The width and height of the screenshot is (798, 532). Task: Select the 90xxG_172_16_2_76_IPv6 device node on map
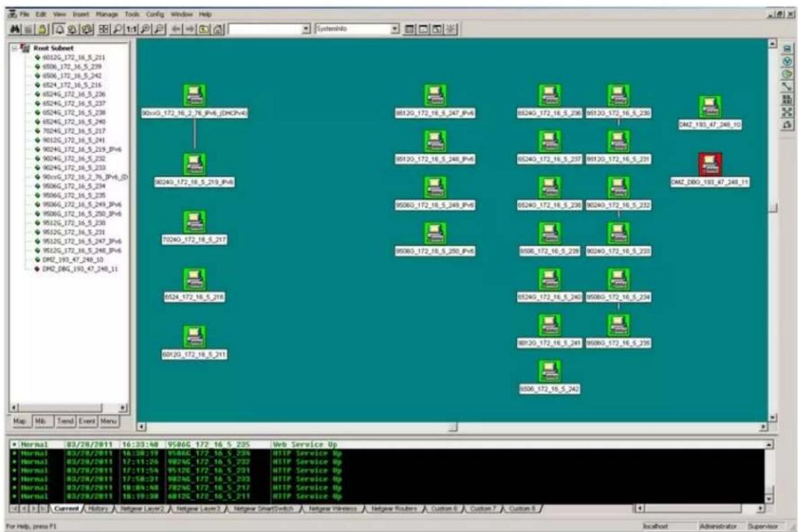pos(195,96)
